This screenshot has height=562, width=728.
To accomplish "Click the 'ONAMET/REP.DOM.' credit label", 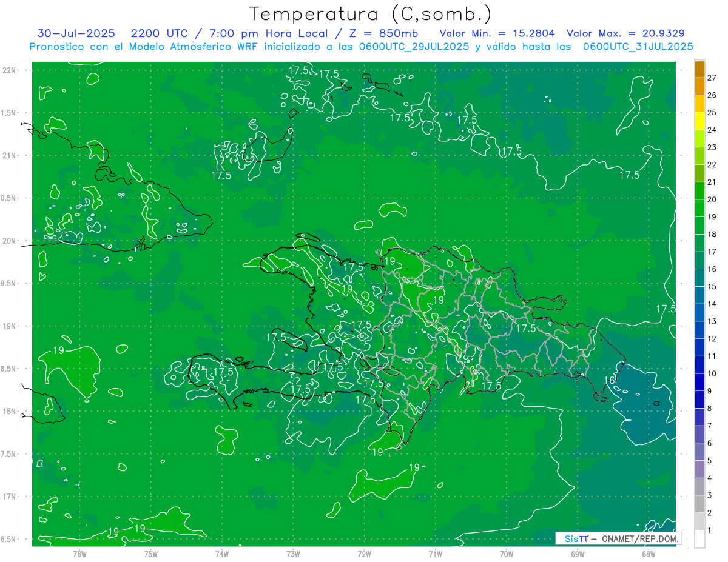I will point(641,538).
